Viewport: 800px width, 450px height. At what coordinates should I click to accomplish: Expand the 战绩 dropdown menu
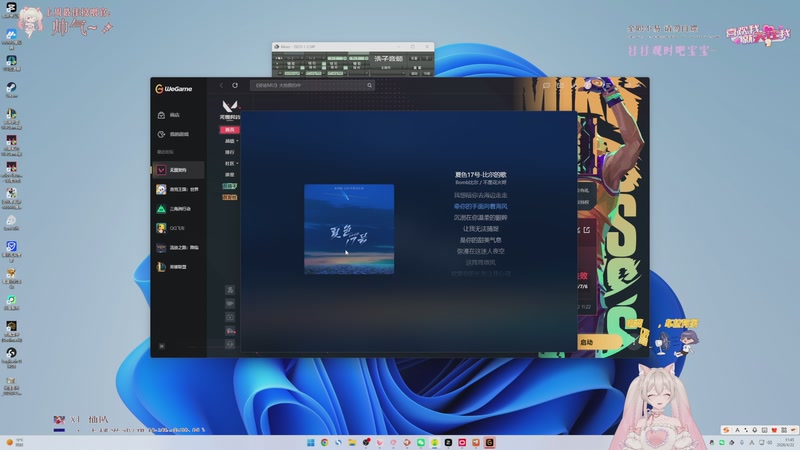(231, 141)
